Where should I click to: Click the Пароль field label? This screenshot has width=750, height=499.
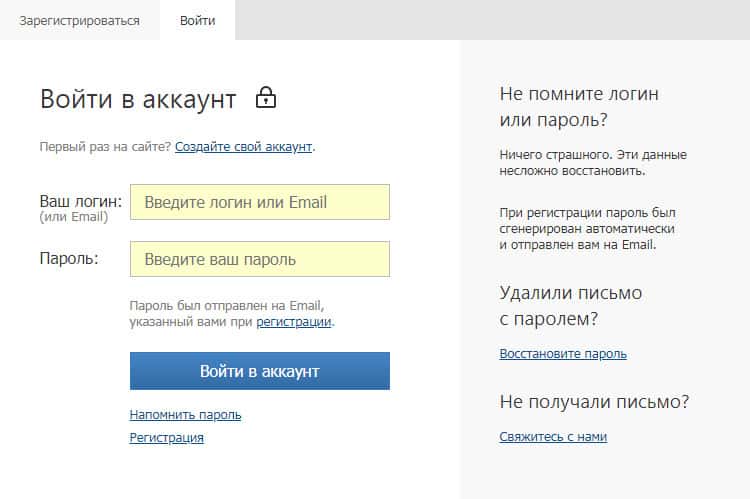[69, 259]
